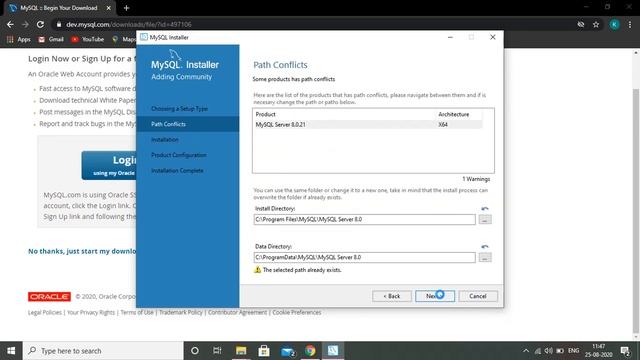This screenshot has height=360, width=640.
Task: Open YouTube bookmark
Action: click(x=88, y=39)
